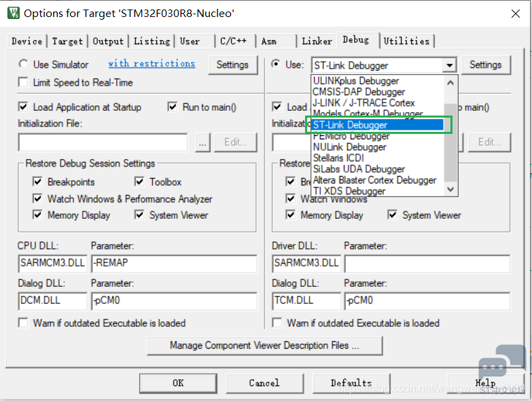Choose ULINKplus Debugger from the list

(377, 81)
